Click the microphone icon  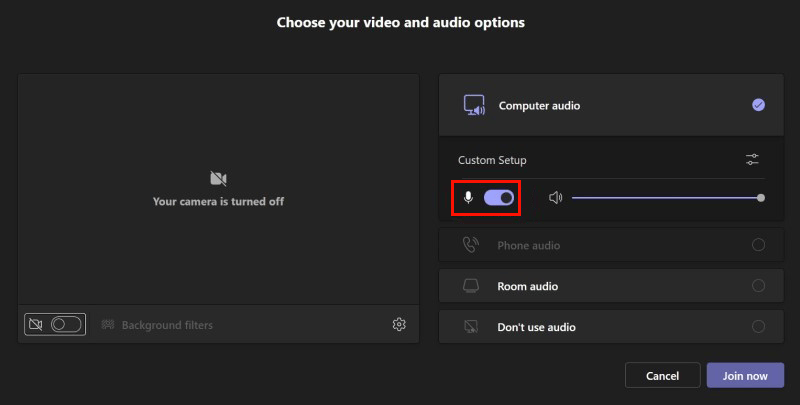pyautogui.click(x=468, y=197)
